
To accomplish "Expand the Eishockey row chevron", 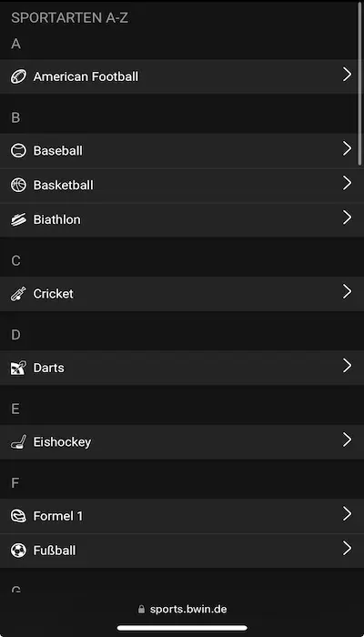I will (x=347, y=440).
